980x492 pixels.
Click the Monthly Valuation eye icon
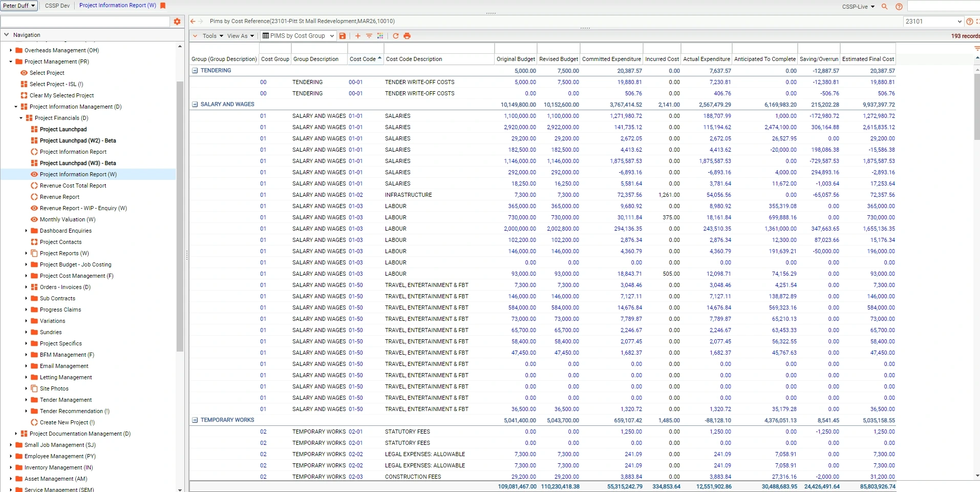click(x=34, y=219)
